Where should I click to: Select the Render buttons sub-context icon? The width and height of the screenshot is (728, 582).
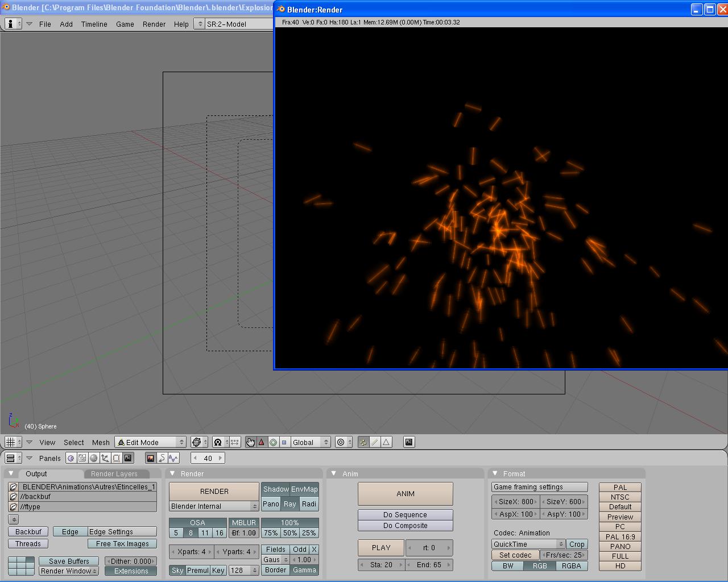151,458
